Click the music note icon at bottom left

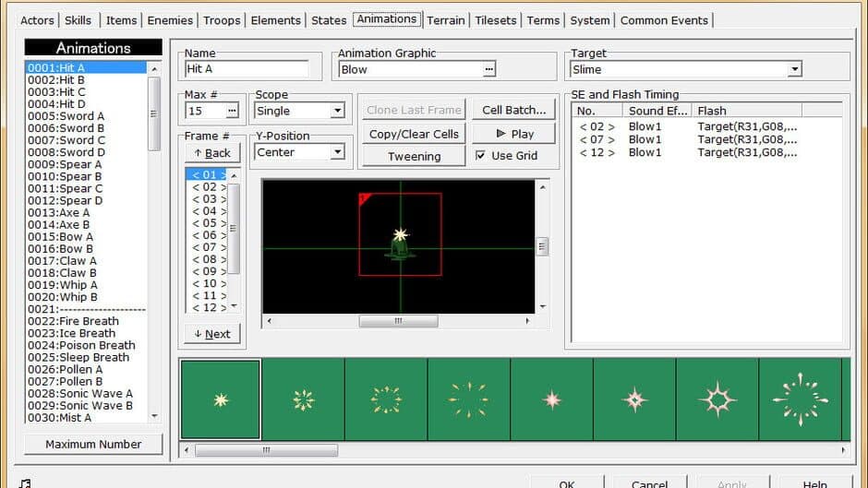pyautogui.click(x=25, y=482)
